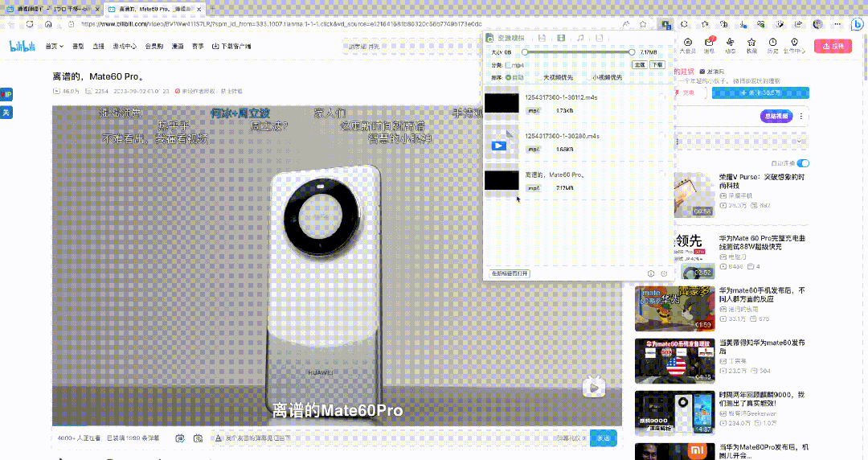Open 会员购 in the navigation bar
The image size is (868, 460).
click(x=154, y=47)
